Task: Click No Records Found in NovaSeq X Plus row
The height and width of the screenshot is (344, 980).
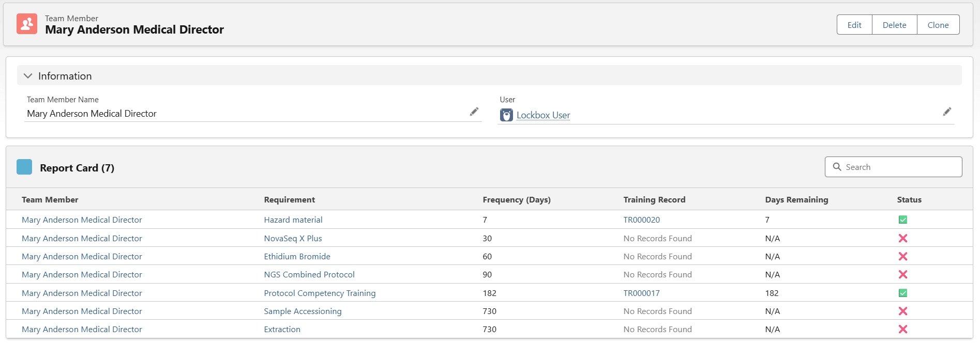Action: tap(657, 238)
